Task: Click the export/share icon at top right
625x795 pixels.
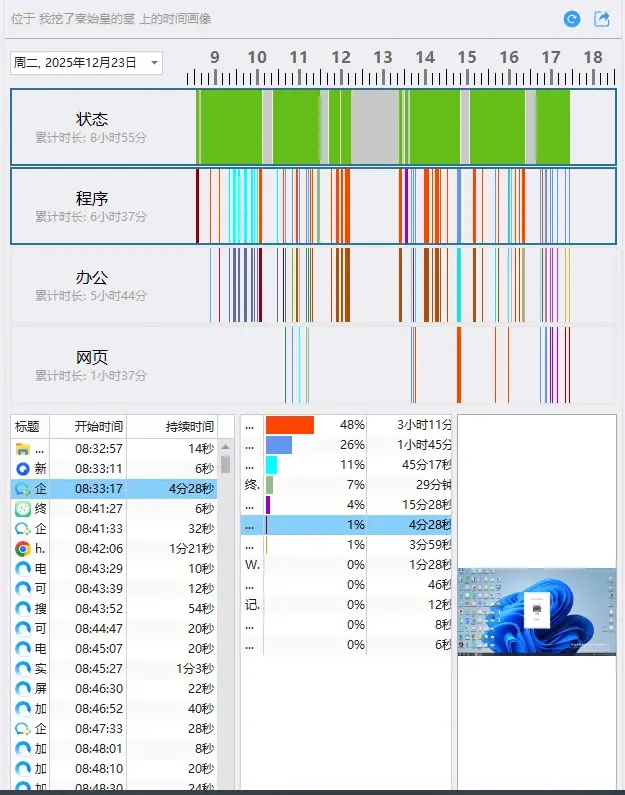Action: [x=602, y=19]
